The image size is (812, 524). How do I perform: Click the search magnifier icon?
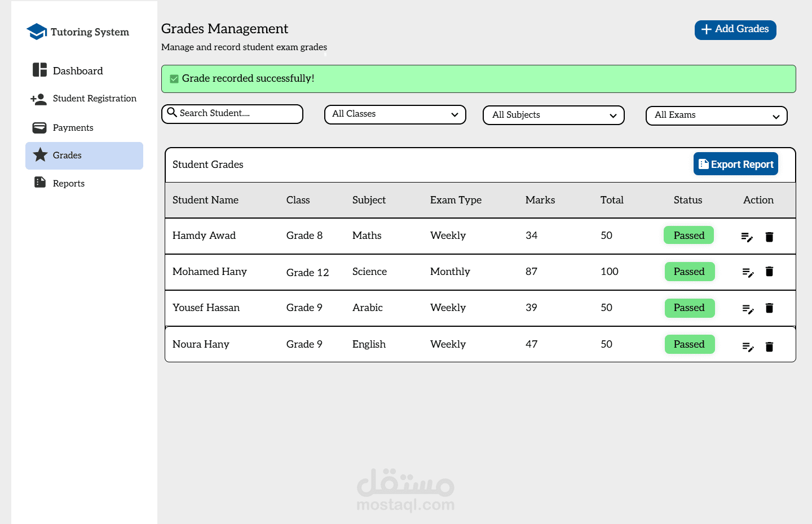point(172,113)
